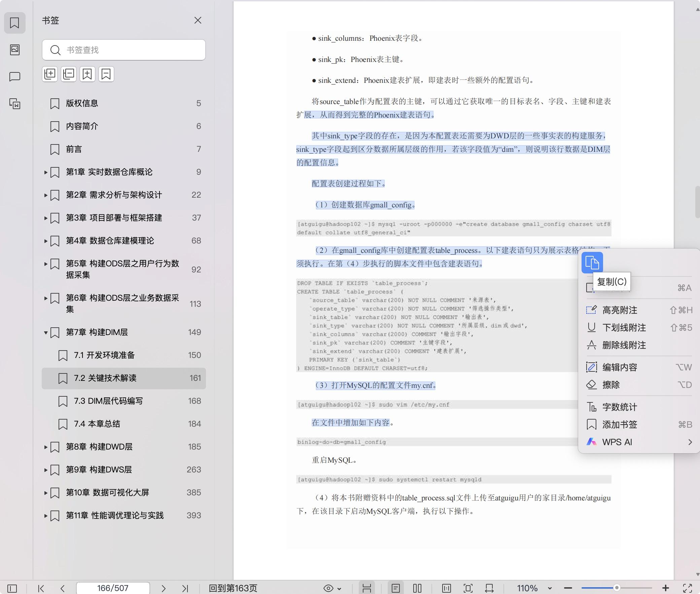Viewport: 700px width, 594px height.
Task: Click collapse all bookmarks icon
Action: [69, 74]
